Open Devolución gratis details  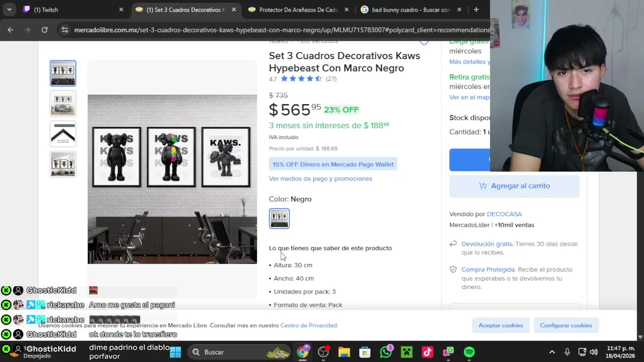(x=487, y=244)
